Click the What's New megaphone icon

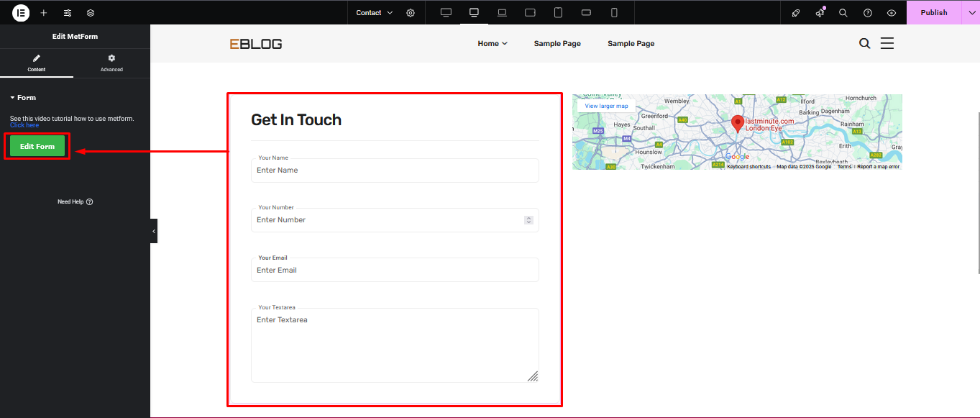820,13
